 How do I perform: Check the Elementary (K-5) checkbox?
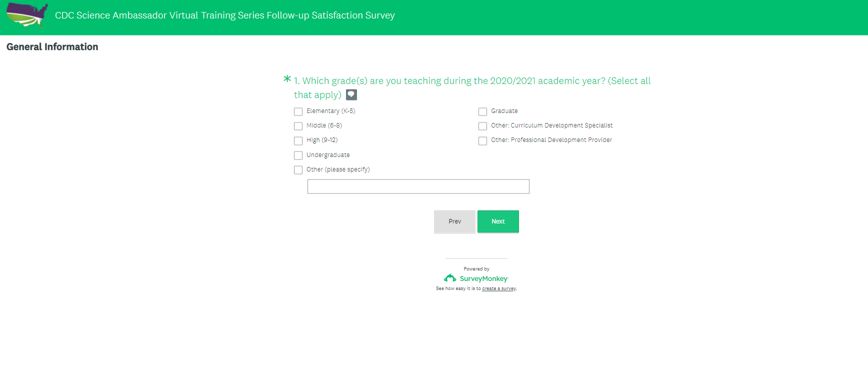click(x=298, y=111)
